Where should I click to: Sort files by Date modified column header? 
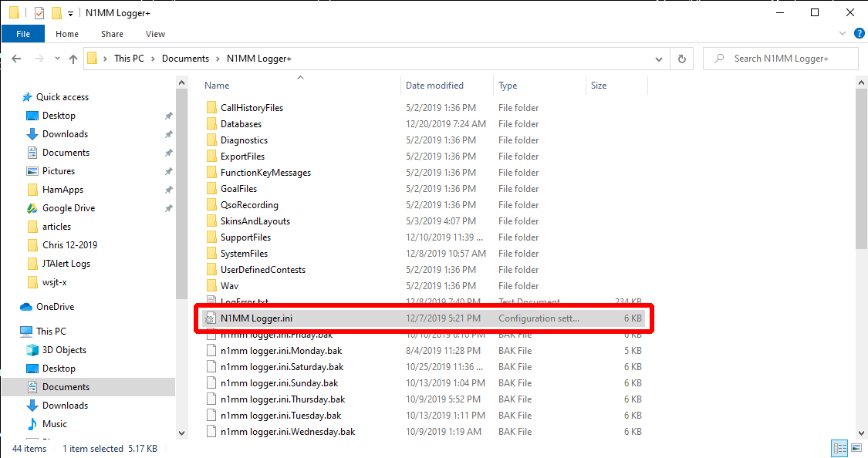(434, 85)
